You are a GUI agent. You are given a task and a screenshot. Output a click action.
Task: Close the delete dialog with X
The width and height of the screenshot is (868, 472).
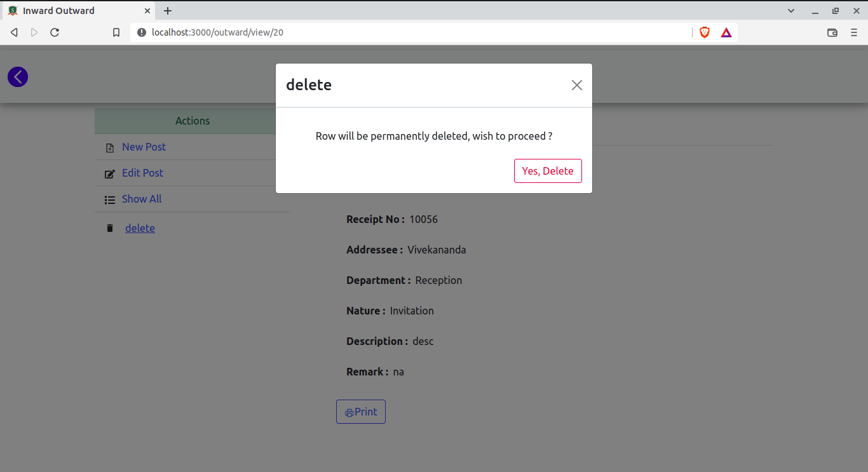pyautogui.click(x=576, y=85)
